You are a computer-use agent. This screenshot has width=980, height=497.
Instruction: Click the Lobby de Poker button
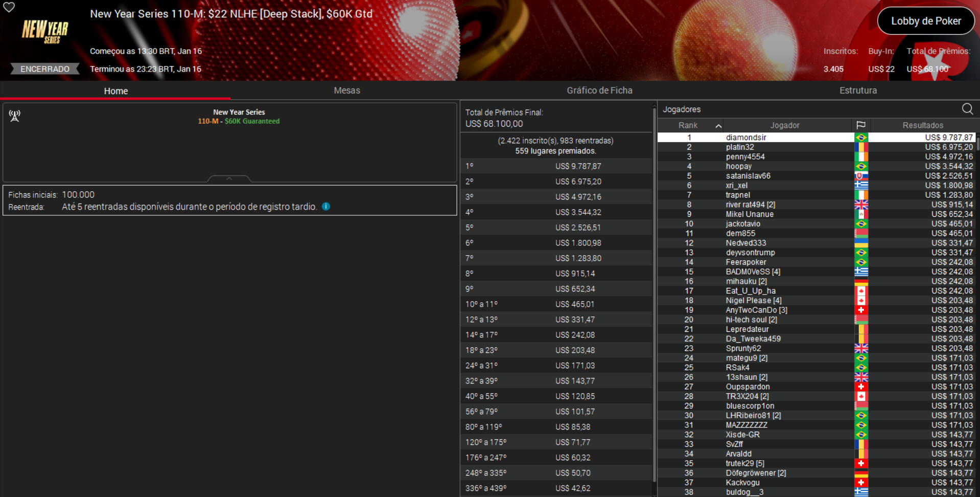(926, 20)
